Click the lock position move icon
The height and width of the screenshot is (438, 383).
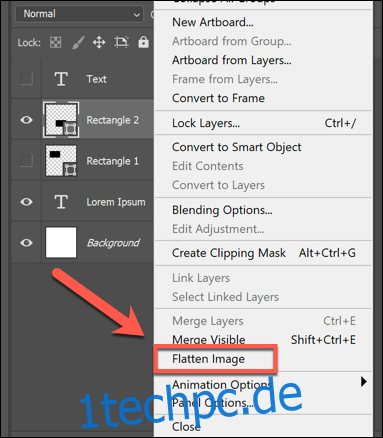click(x=99, y=42)
